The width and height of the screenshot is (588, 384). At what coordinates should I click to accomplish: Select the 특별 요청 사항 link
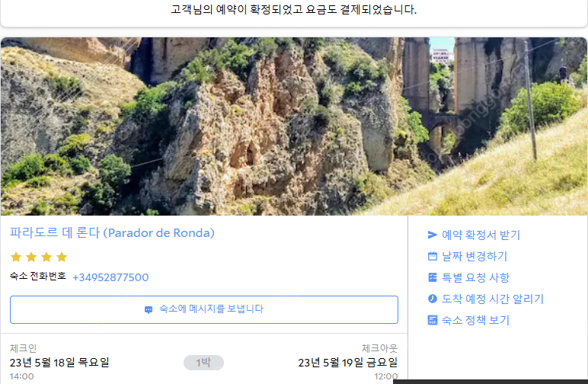pyautogui.click(x=475, y=277)
